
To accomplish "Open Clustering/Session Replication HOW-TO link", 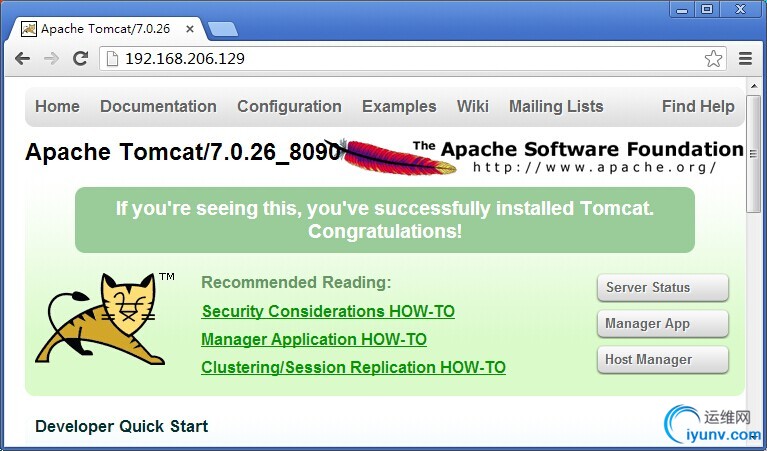I will click(x=353, y=367).
